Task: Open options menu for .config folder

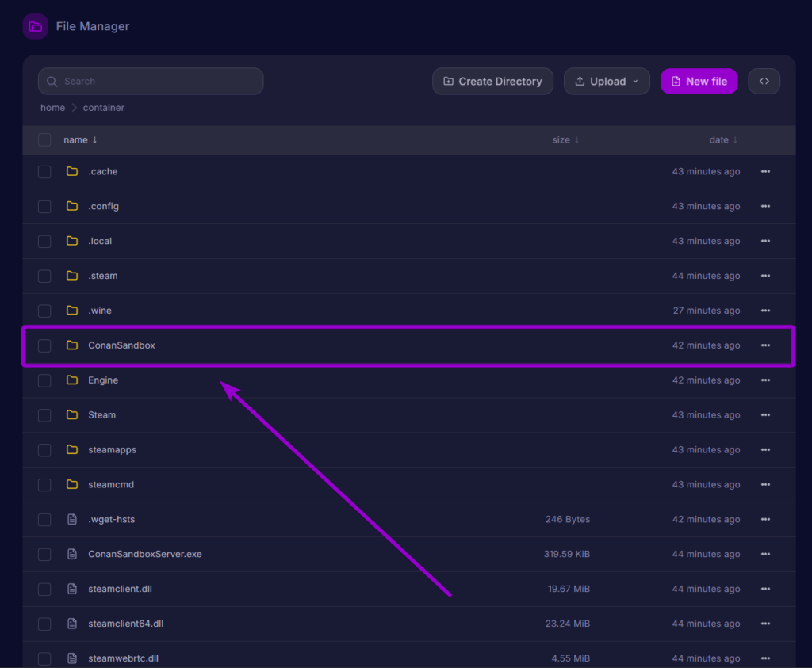Action: pos(765,206)
